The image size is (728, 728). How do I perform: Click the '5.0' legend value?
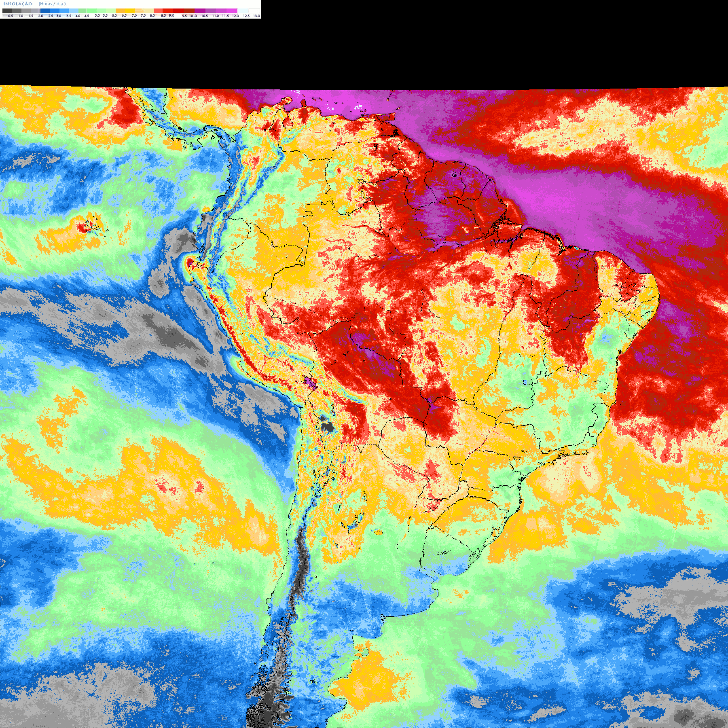coord(97,15)
